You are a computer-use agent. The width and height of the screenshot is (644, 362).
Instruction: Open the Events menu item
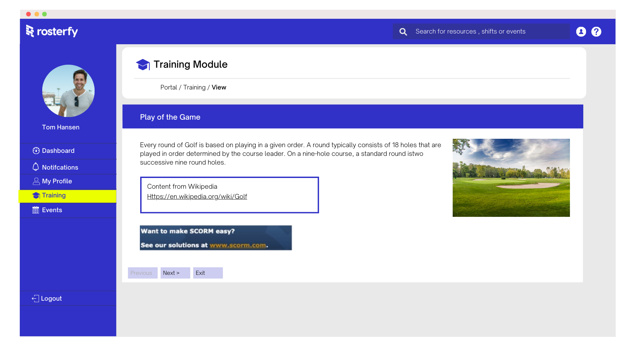coord(68,210)
